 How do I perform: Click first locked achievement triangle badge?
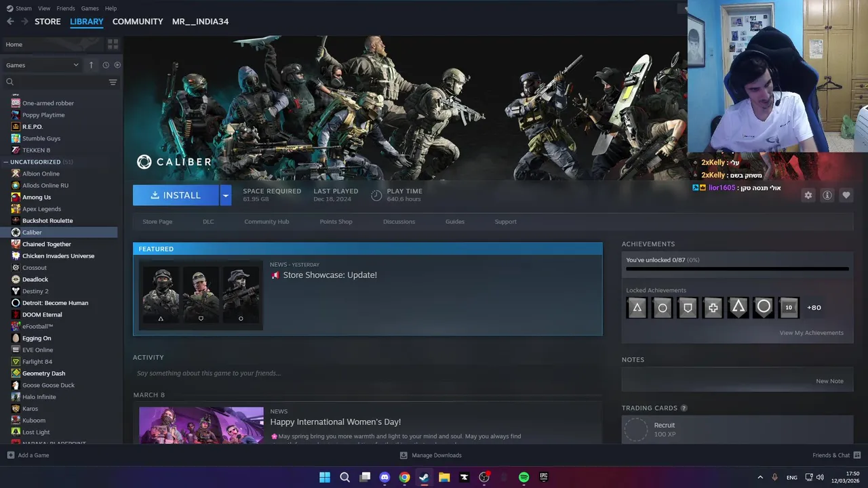tap(637, 308)
